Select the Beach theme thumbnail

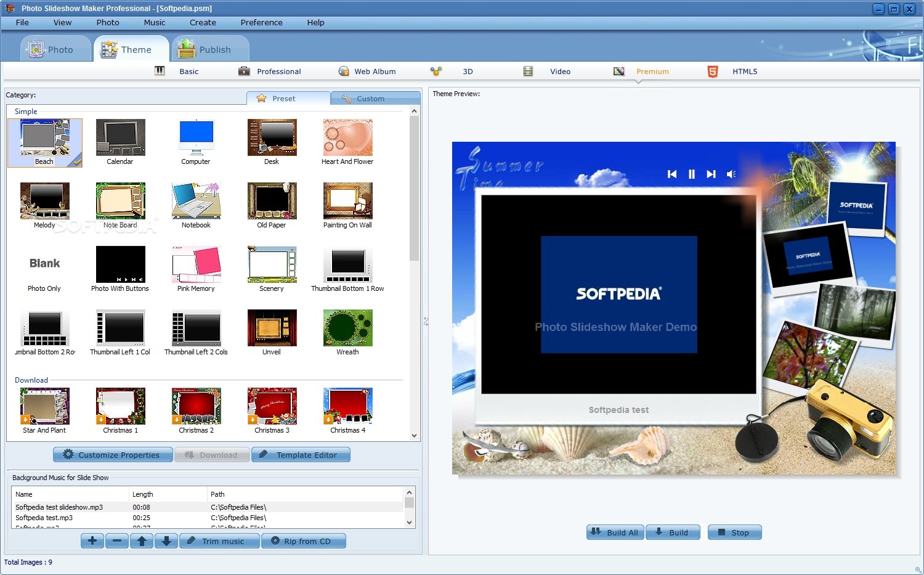45,142
